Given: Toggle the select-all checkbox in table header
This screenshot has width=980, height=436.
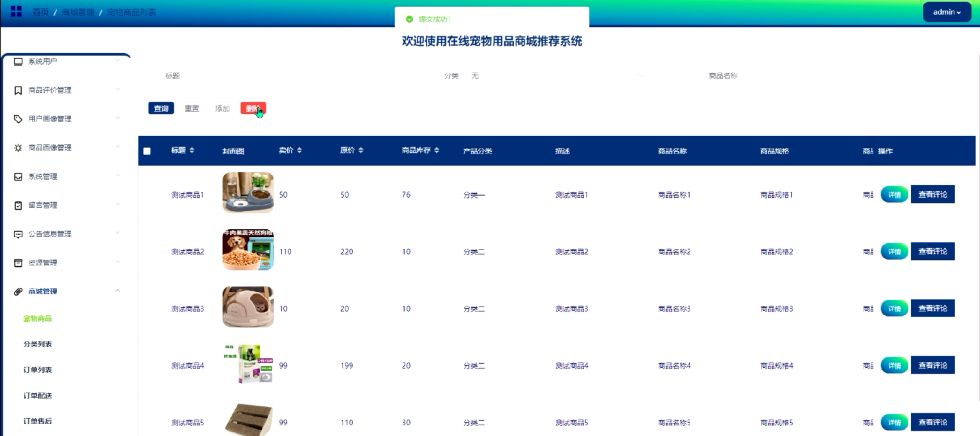Looking at the screenshot, I should (147, 151).
